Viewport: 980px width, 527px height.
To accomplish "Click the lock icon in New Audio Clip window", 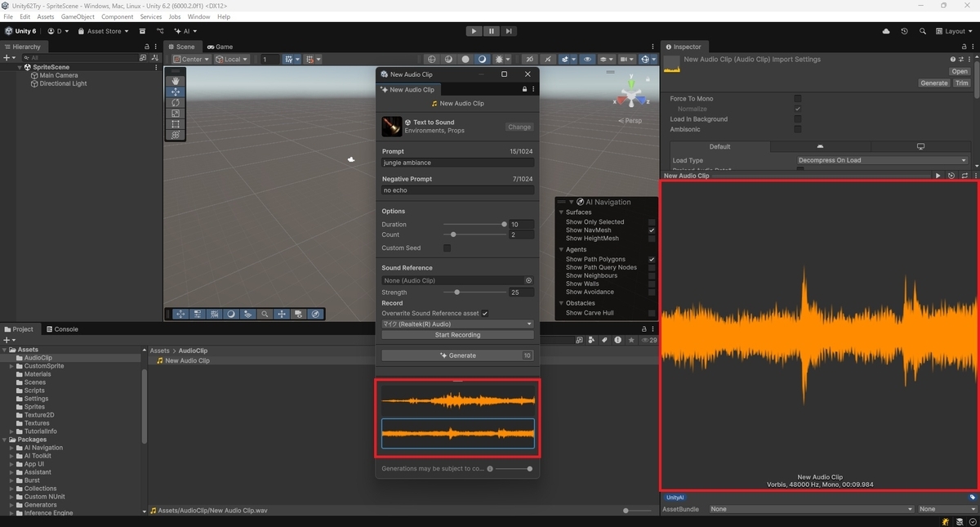I will [x=524, y=89].
